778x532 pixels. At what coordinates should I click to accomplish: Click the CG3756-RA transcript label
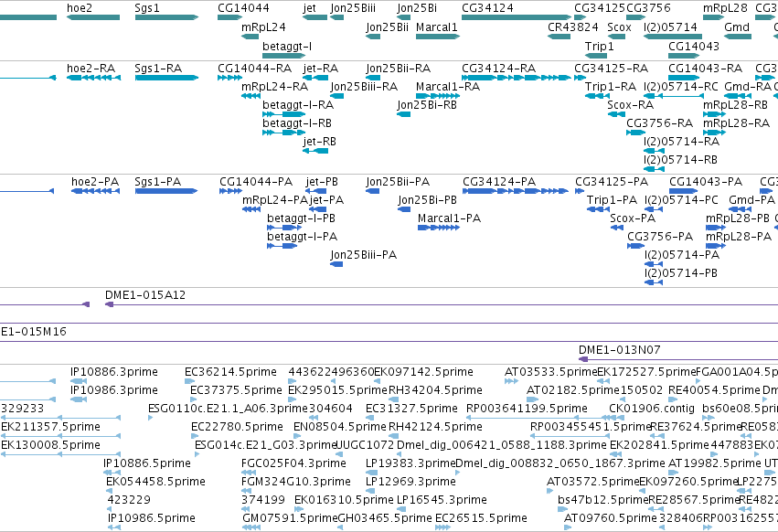click(660, 123)
